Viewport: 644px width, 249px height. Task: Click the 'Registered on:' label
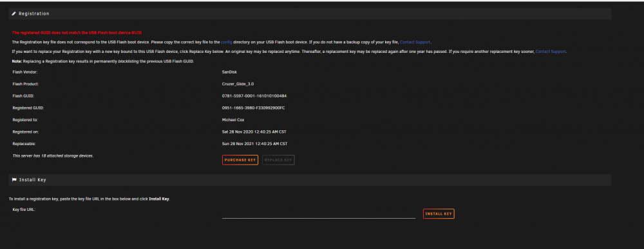(26, 132)
